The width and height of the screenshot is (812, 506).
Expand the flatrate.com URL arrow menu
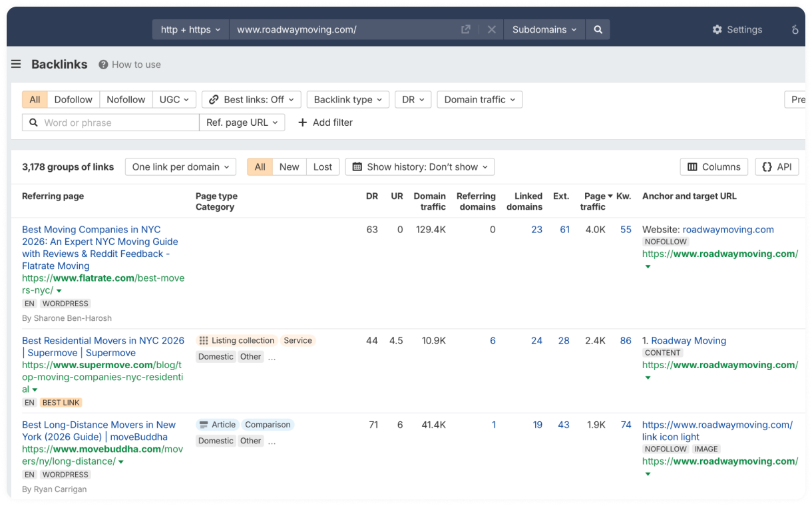coord(59,291)
